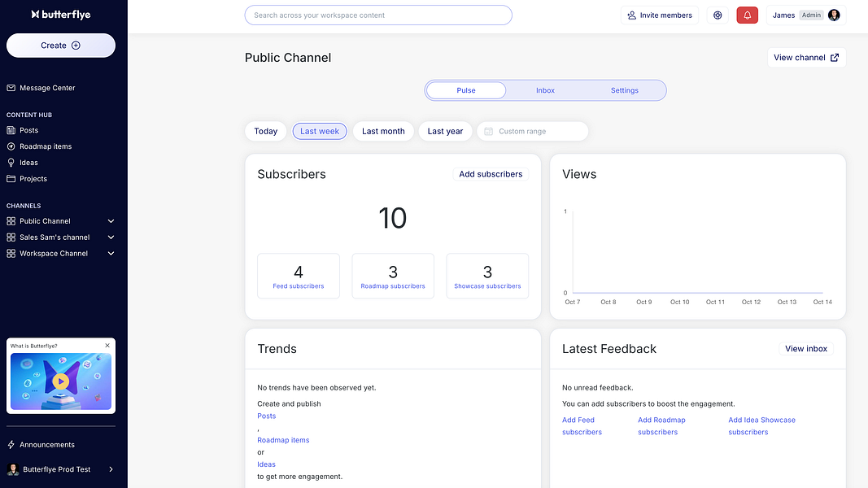Open the globe language icon
This screenshot has width=868, height=488.
718,15
